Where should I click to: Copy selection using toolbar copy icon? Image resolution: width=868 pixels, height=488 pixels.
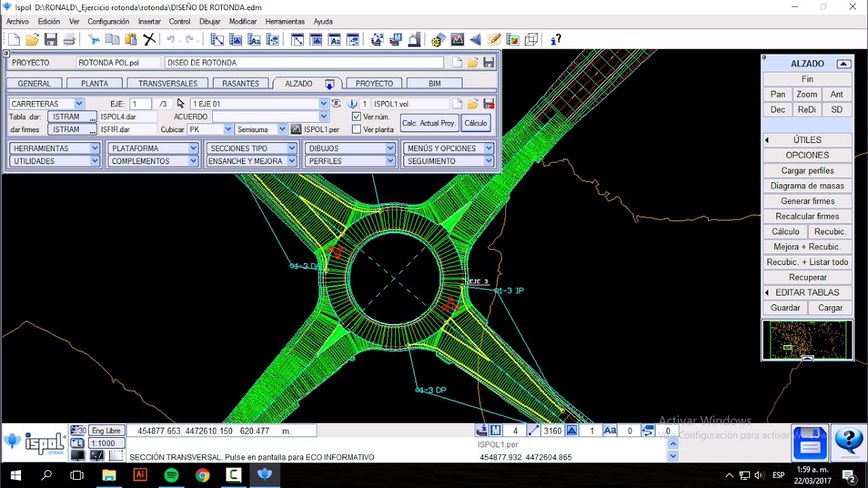[112, 40]
